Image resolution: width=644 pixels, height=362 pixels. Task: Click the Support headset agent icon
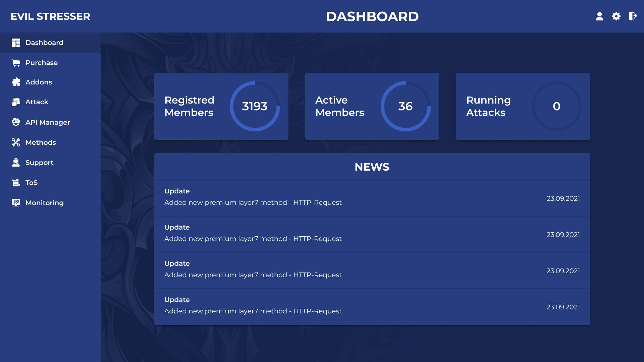16,163
